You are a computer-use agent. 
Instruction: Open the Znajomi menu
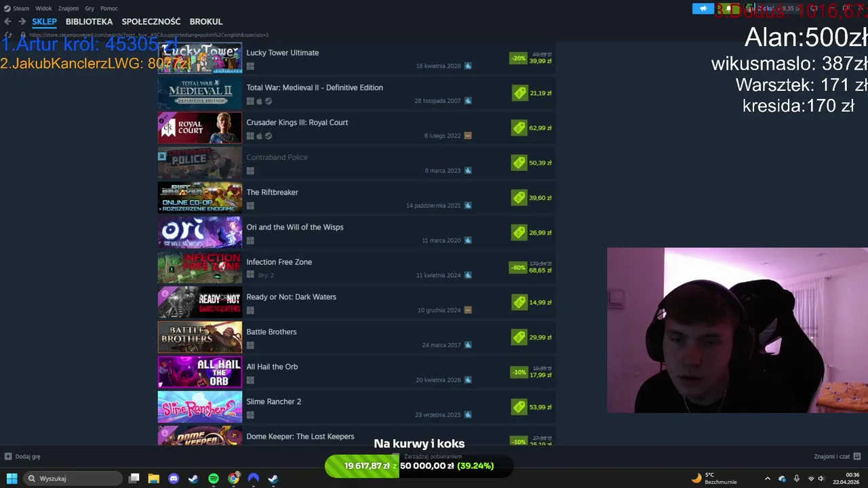point(68,8)
